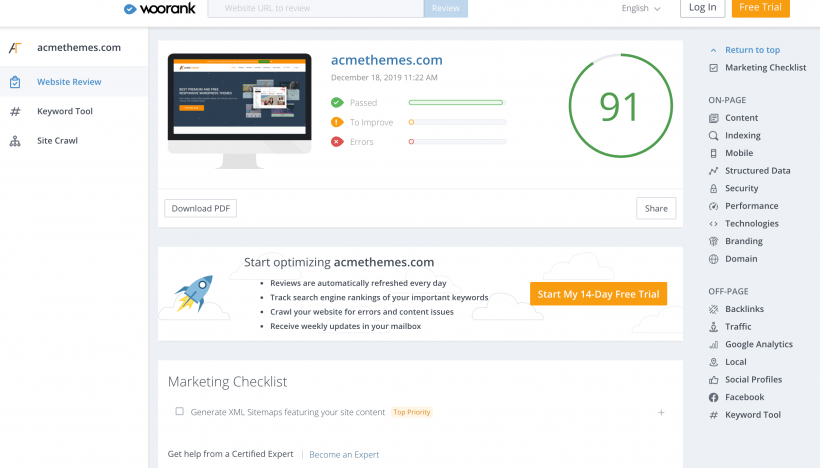Jump to Google Analytics section
820x468 pixels.
coord(759,344)
